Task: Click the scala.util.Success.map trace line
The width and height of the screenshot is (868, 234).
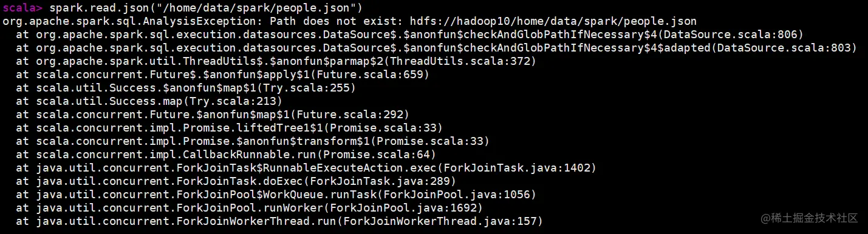Action: click(149, 101)
